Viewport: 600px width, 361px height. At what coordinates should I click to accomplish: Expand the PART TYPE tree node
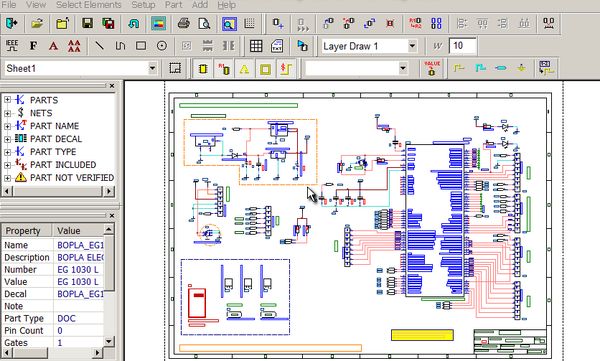[7, 152]
